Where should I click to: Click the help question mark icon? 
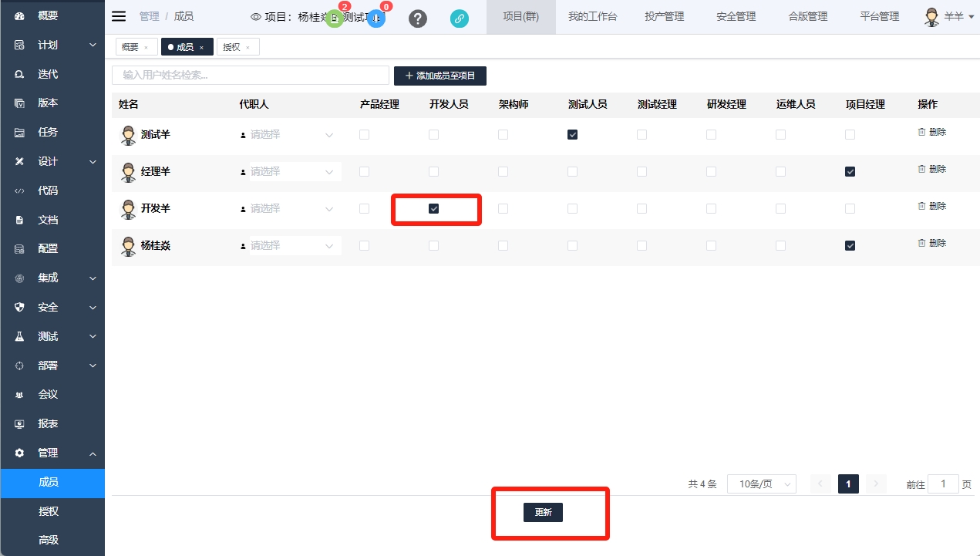pyautogui.click(x=418, y=19)
